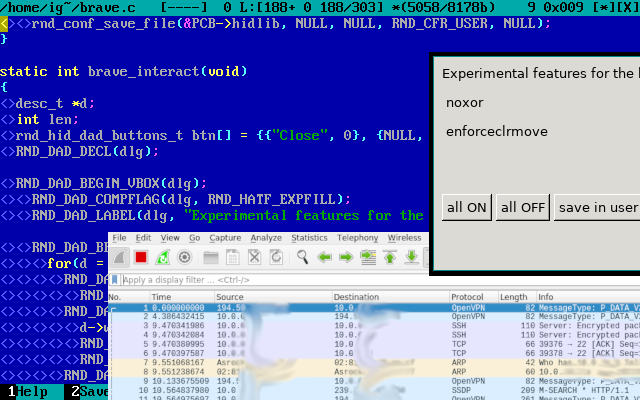This screenshot has height=400, width=640.
Task: Jump to the first packet
Action: tap(391, 258)
